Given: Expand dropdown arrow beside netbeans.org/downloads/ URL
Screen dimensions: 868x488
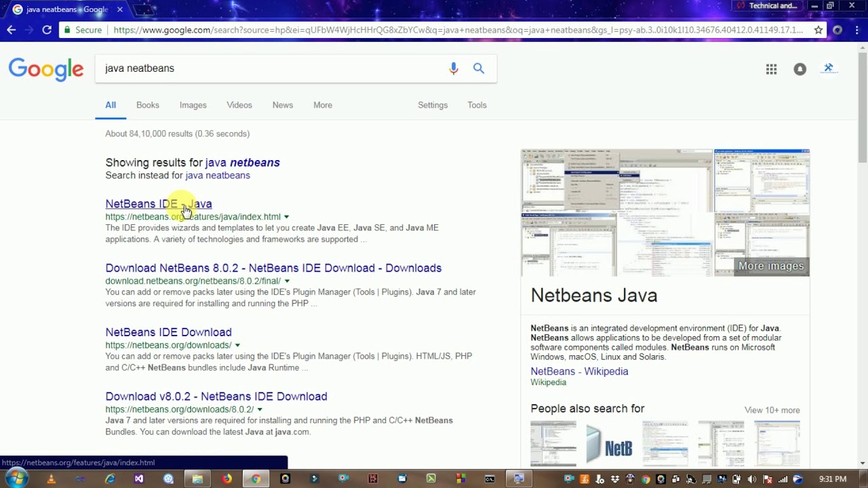Looking at the screenshot, I should 237,346.
